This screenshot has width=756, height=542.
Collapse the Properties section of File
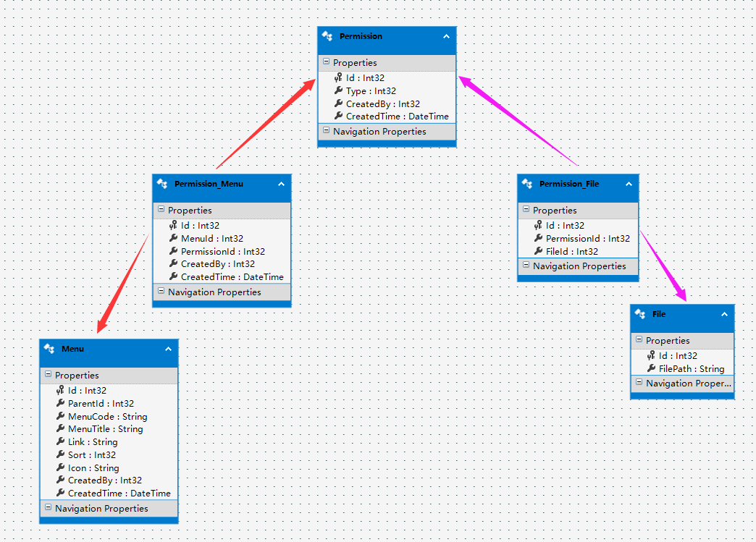tap(639, 339)
